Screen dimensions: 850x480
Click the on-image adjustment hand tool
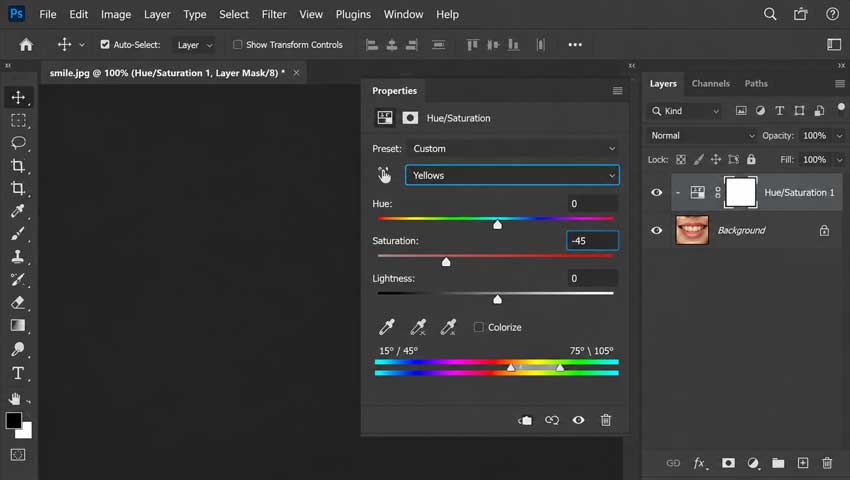coord(384,175)
